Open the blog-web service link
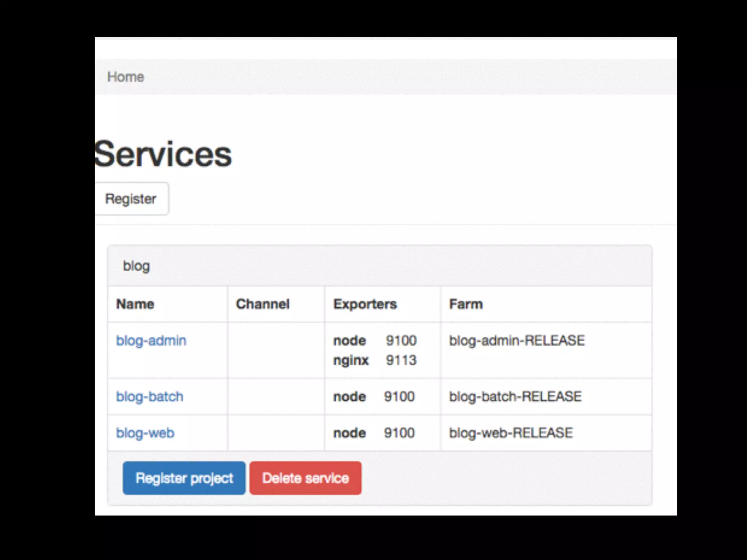The image size is (747, 560). tap(145, 433)
